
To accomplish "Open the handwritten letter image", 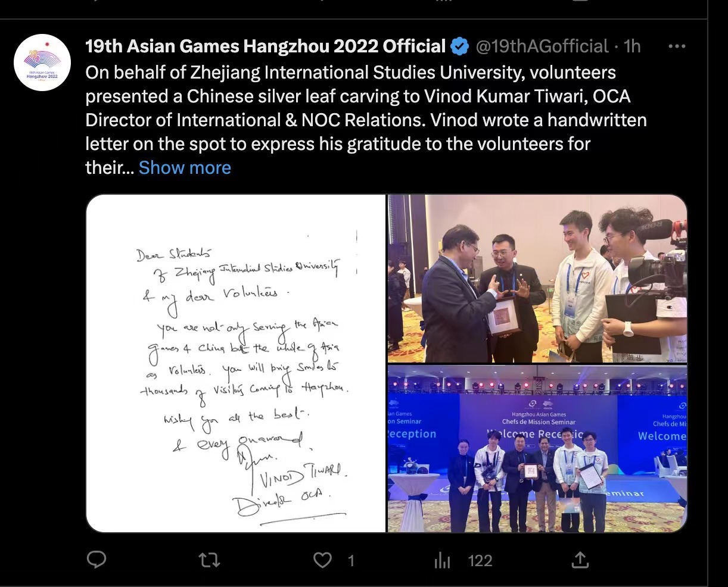I will [236, 363].
